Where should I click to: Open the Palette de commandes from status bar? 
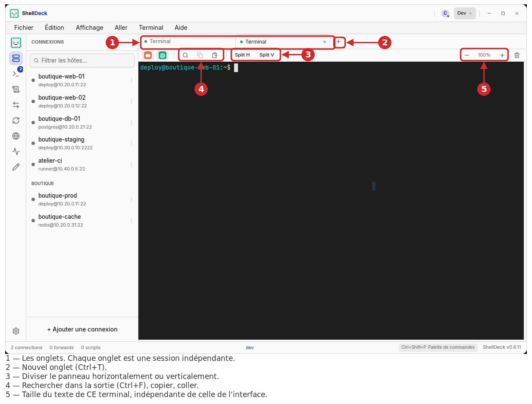pyautogui.click(x=438, y=347)
